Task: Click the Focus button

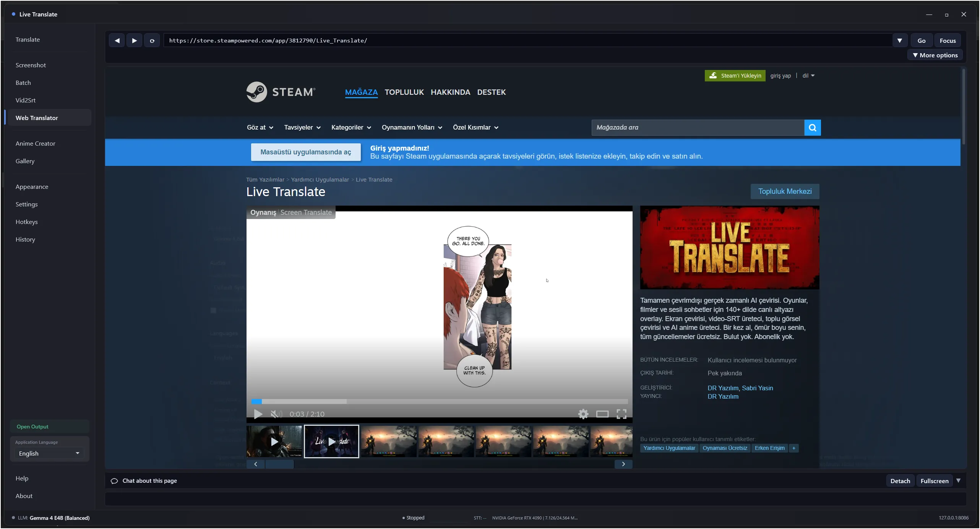Action: point(948,41)
